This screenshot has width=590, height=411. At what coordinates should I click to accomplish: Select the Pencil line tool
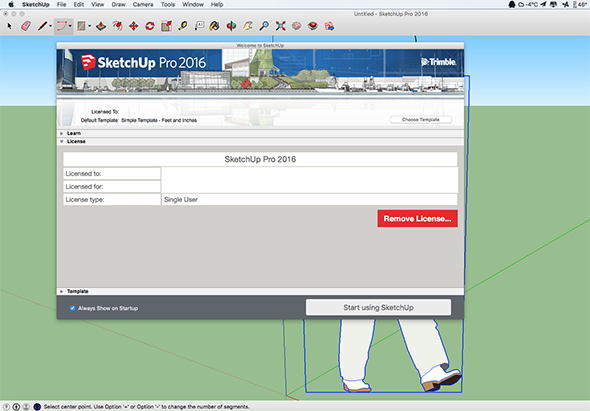[x=42, y=26]
